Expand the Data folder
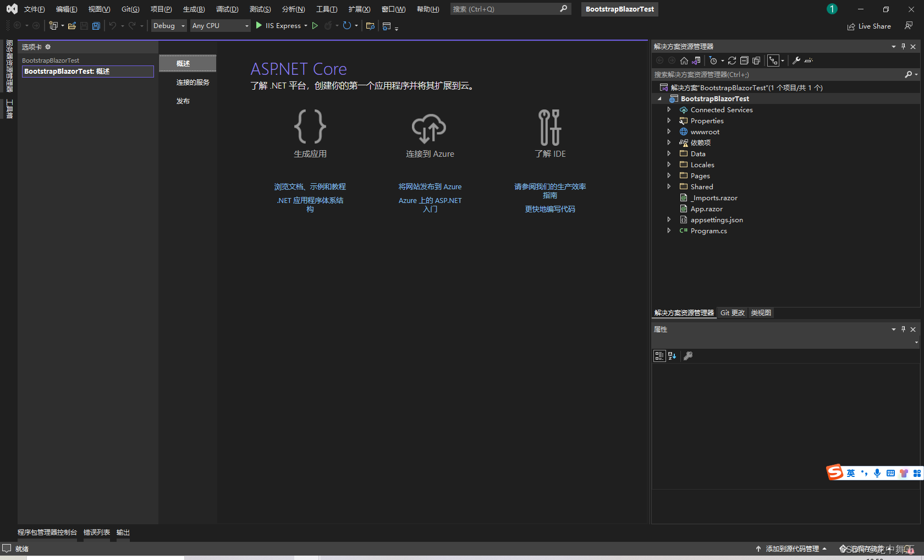 (669, 153)
